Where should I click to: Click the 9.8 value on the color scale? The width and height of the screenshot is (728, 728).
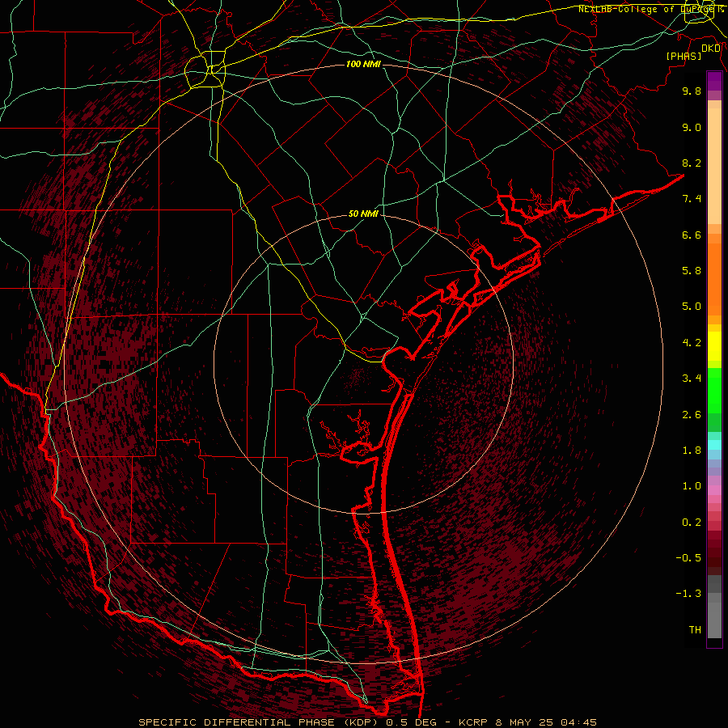pos(692,91)
